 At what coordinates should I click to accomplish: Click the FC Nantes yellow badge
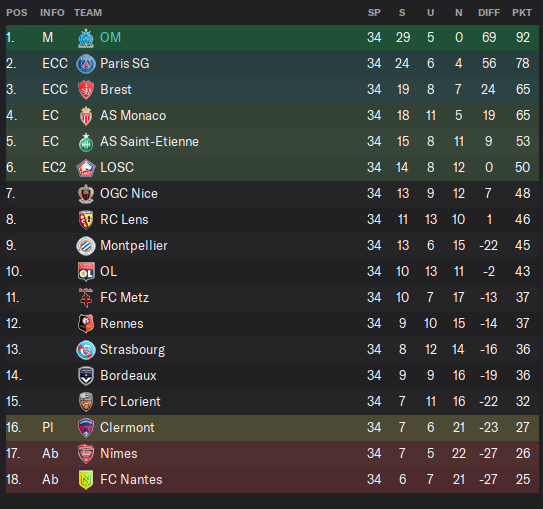pyautogui.click(x=86, y=480)
